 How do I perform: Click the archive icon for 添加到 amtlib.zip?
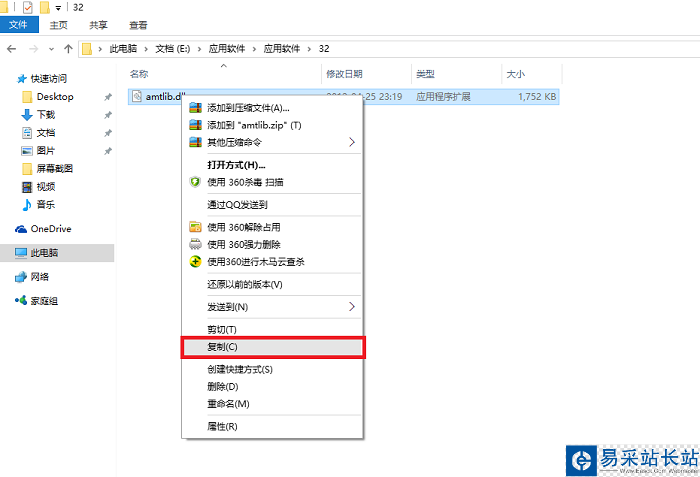196,125
